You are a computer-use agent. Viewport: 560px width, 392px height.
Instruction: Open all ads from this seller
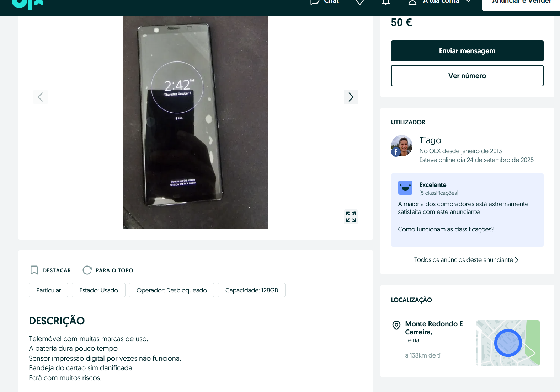pos(466,260)
